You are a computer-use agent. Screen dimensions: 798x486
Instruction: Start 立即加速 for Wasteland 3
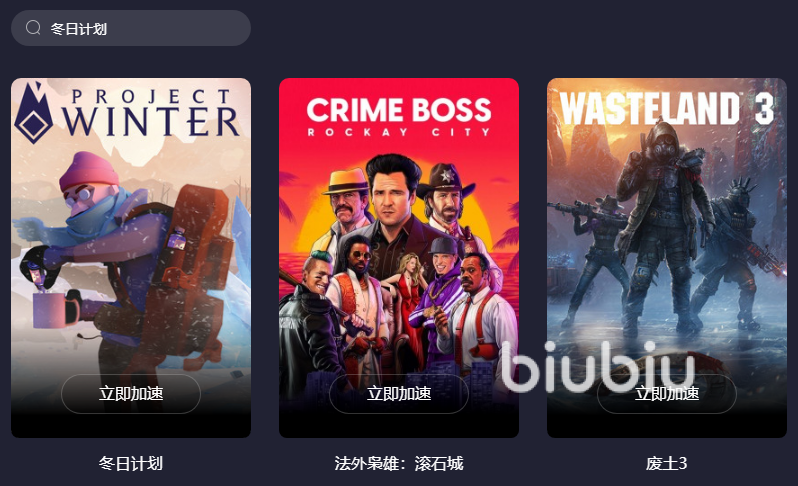667,393
